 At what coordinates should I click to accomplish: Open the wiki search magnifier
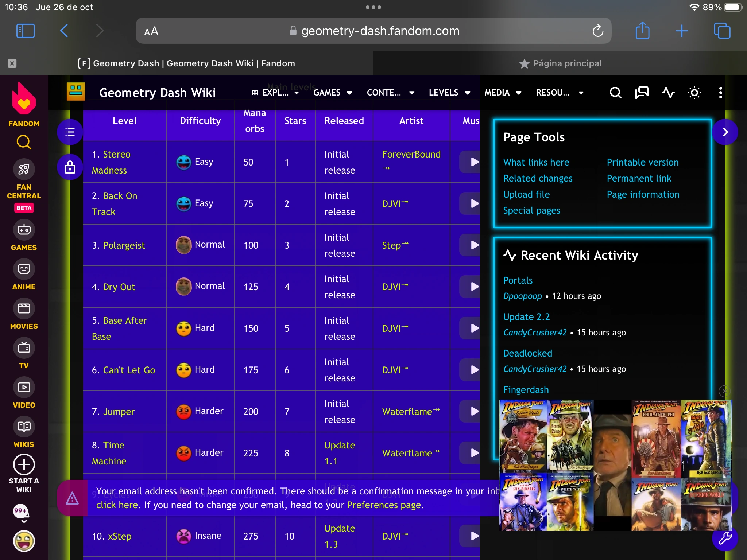[x=615, y=93]
